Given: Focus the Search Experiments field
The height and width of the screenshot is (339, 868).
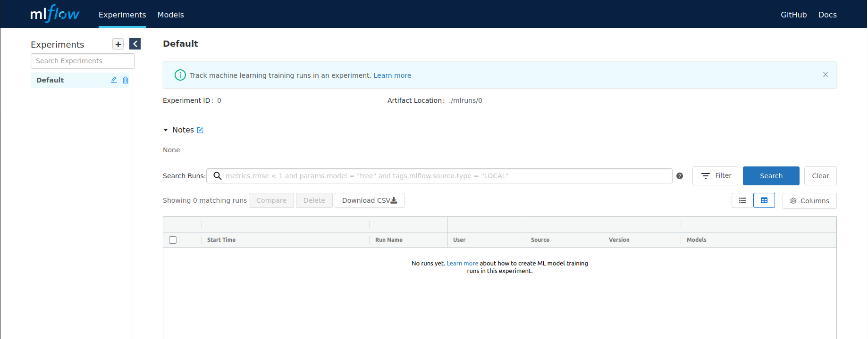Looking at the screenshot, I should (83, 61).
